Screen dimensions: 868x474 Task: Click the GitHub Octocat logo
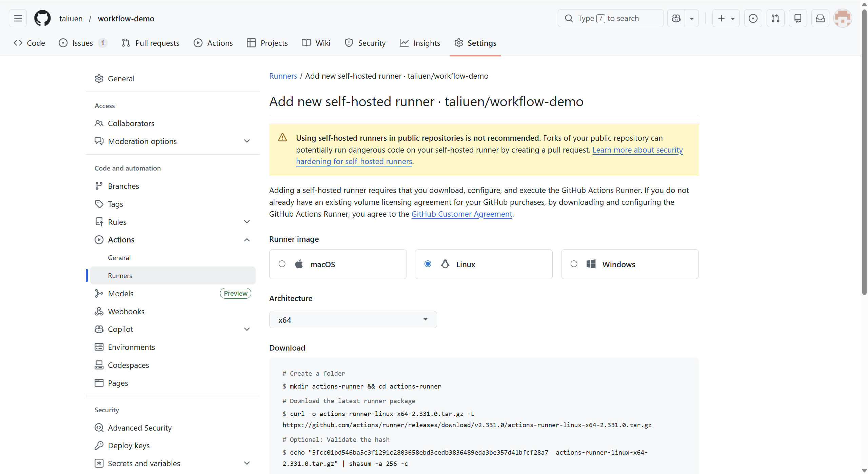click(x=42, y=18)
